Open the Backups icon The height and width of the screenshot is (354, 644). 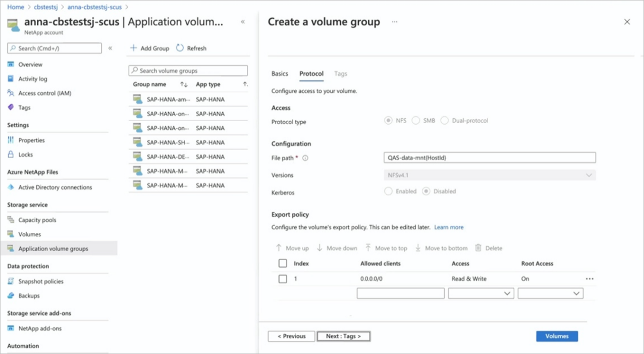(11, 295)
